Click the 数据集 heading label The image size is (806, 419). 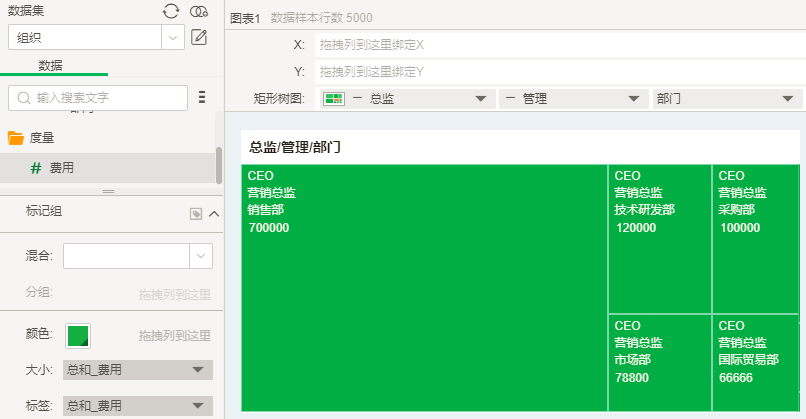(x=26, y=10)
